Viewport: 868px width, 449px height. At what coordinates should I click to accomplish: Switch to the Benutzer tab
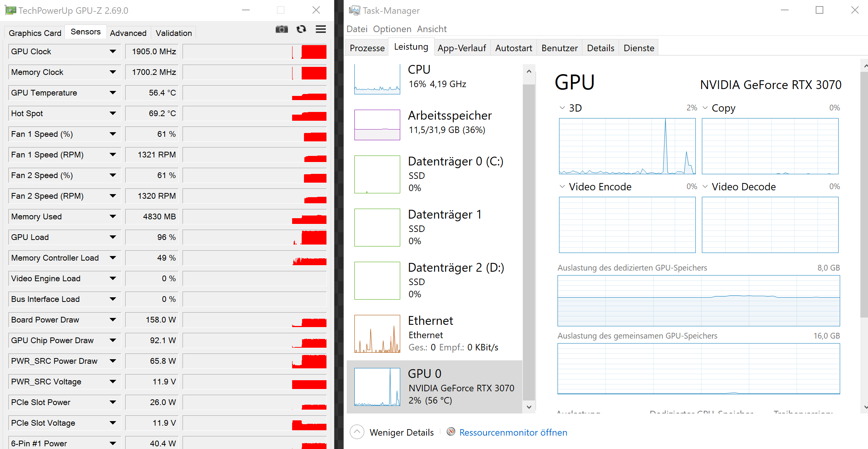coord(559,48)
